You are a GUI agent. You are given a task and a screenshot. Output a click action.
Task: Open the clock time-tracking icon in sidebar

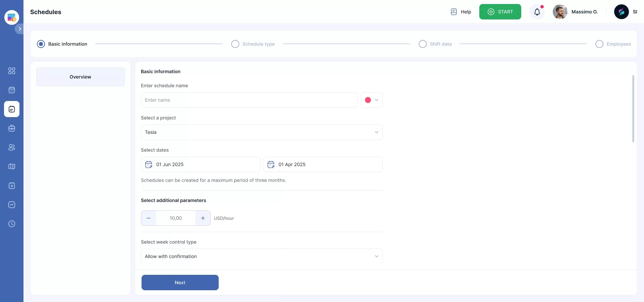[12, 224]
